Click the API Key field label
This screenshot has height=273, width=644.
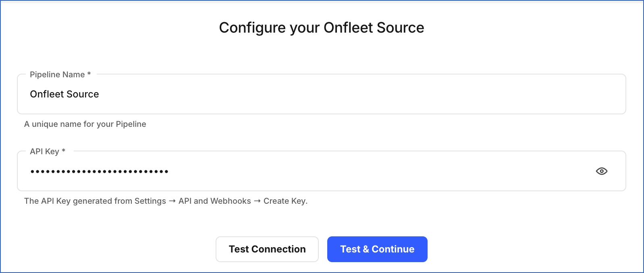(x=47, y=151)
